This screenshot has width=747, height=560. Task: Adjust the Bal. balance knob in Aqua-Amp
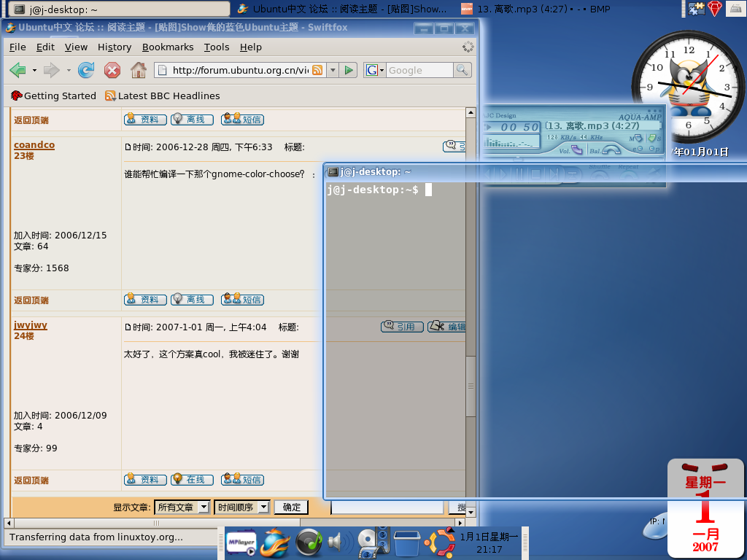tap(611, 150)
